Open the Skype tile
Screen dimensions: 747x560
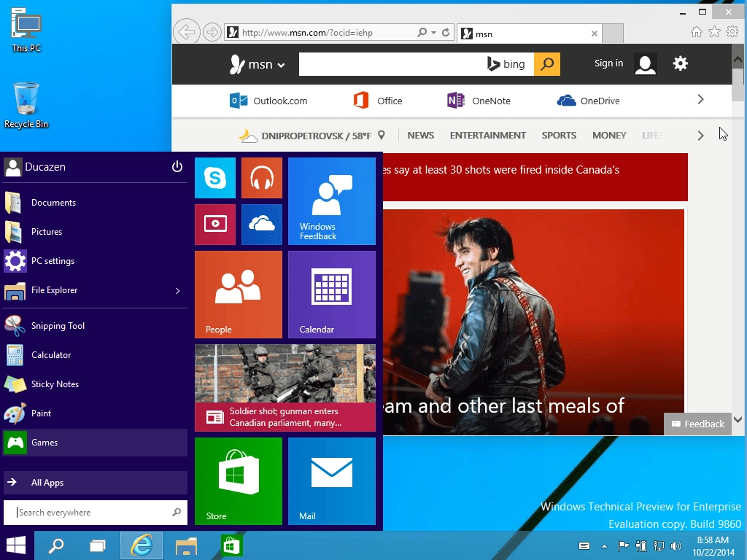tap(215, 178)
